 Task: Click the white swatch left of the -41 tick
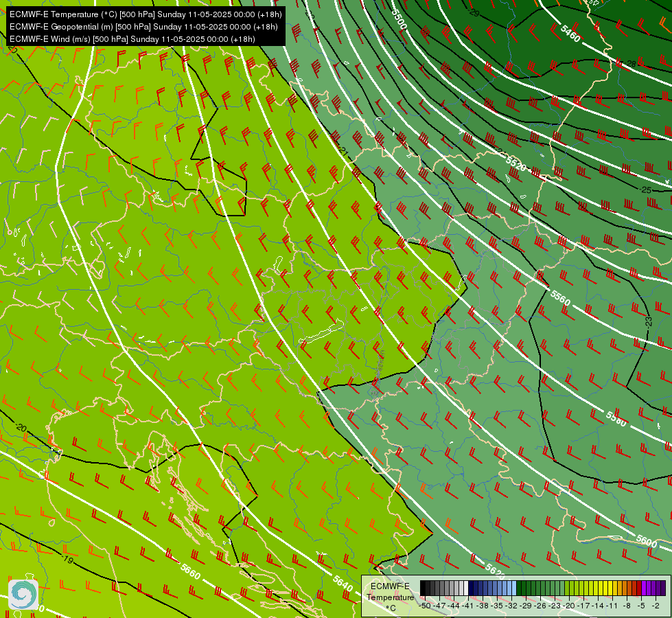pos(466,588)
